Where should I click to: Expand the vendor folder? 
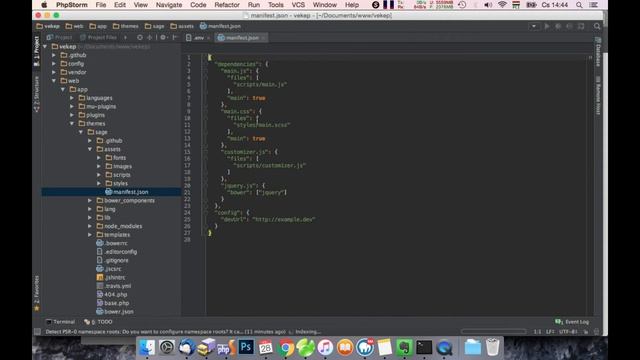(x=54, y=72)
